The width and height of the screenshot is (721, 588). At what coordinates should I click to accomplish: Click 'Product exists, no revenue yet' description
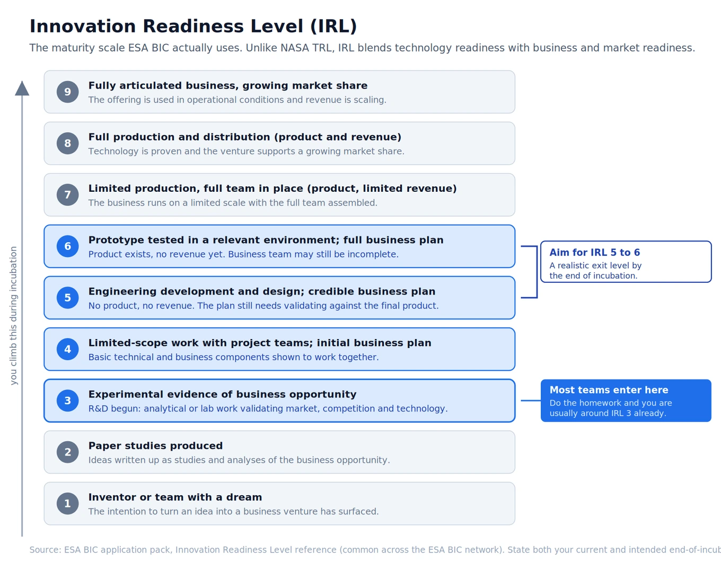coord(243,254)
